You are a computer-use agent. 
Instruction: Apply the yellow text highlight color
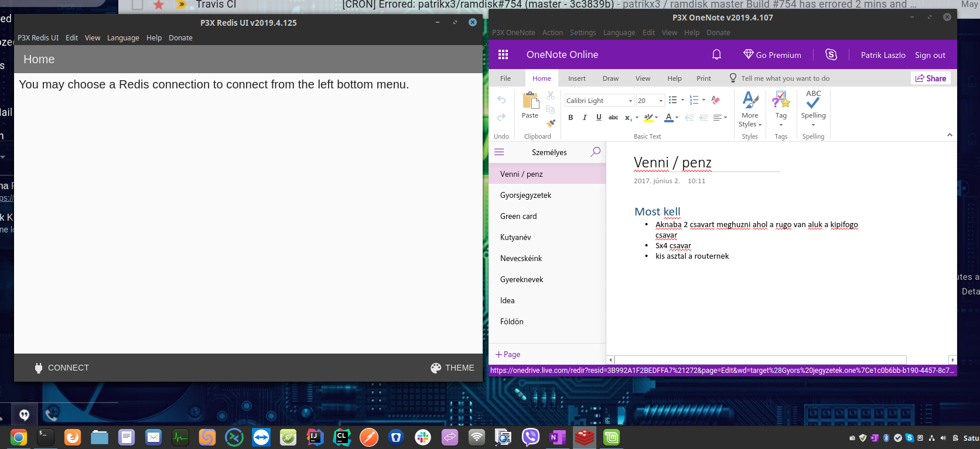pyautogui.click(x=648, y=118)
